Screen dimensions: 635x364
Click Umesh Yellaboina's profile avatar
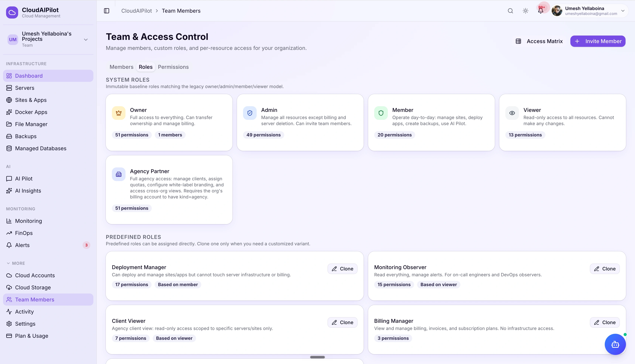(x=557, y=11)
